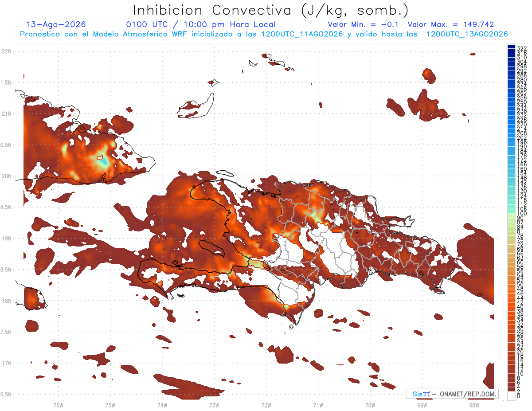Screen dimensions: 532x411
Task: Click the colorbar value "0" at the bottom
Action: pos(519,396)
